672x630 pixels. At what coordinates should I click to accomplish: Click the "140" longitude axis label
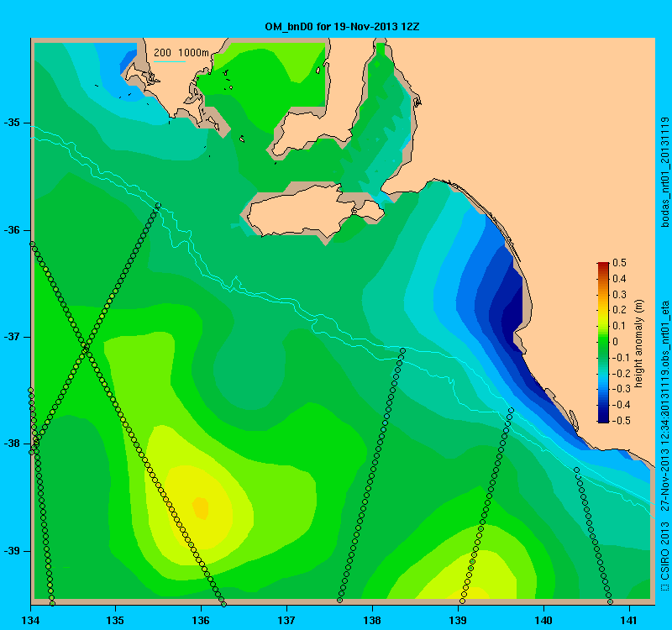[543, 620]
